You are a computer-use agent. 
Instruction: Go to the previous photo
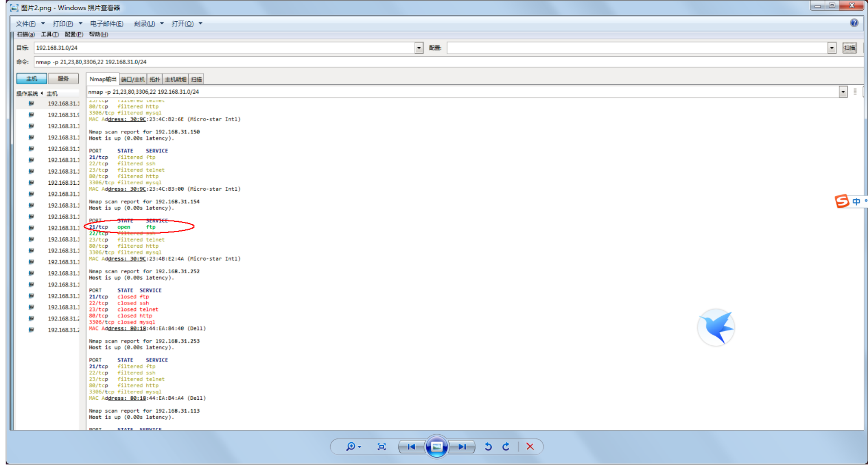click(x=411, y=447)
